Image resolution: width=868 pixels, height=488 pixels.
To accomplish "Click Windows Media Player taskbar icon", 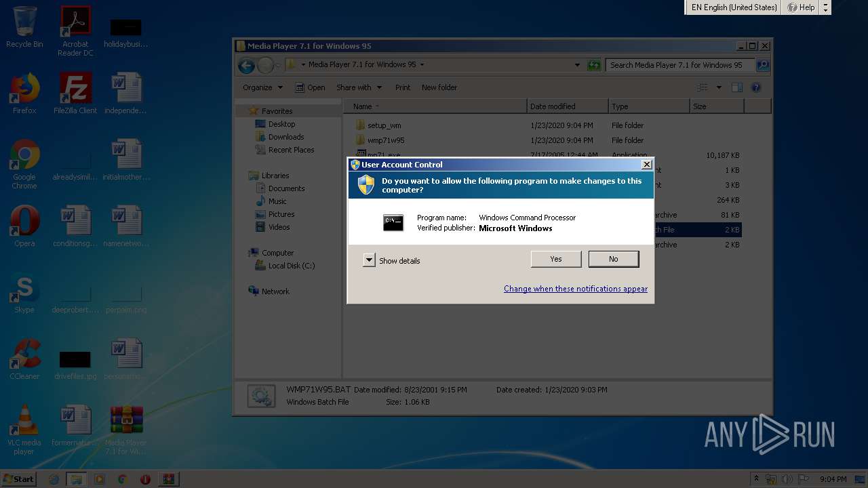I will point(100,479).
